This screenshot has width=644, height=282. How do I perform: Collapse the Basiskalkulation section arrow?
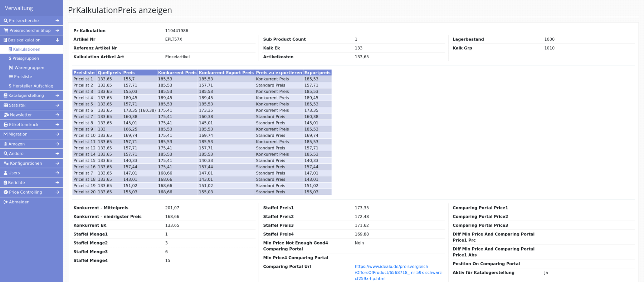[x=57, y=40]
